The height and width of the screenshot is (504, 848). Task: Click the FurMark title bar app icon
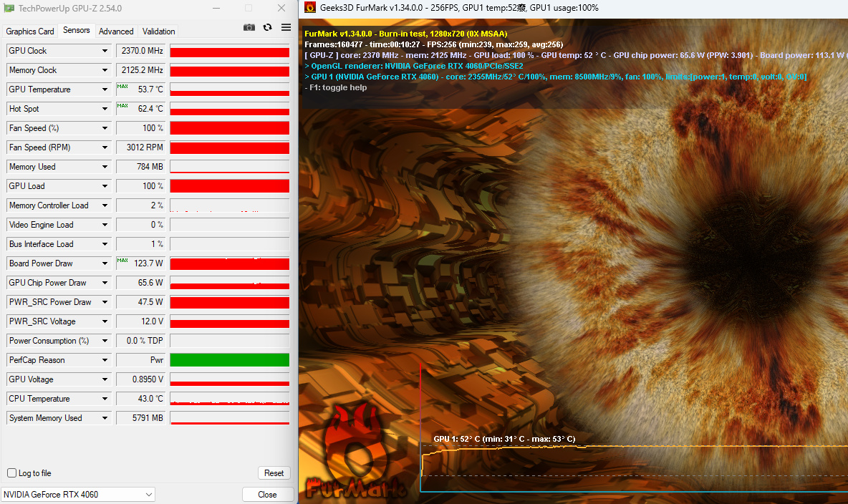(x=310, y=8)
